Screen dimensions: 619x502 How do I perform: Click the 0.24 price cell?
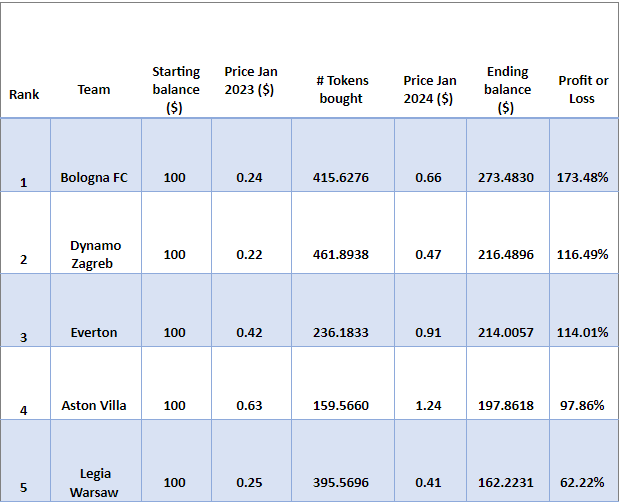coord(249,178)
